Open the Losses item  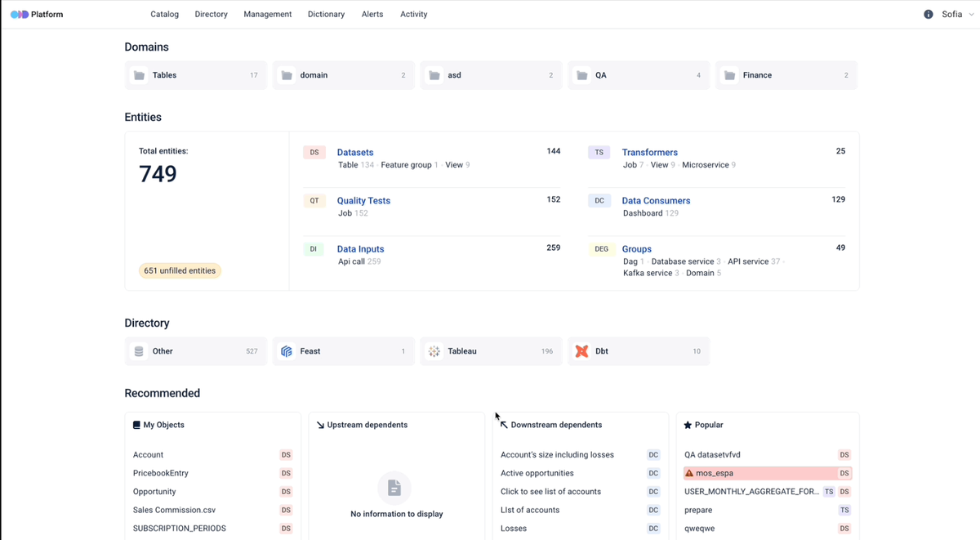514,529
